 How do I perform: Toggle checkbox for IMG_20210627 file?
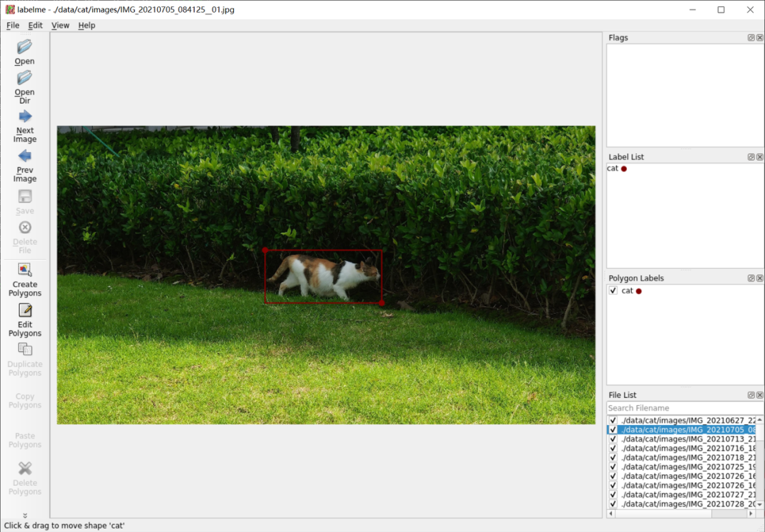(613, 420)
